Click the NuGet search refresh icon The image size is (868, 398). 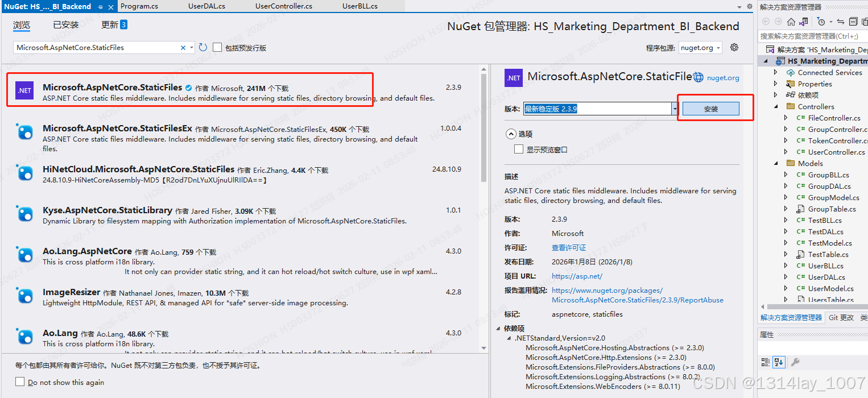(x=203, y=48)
